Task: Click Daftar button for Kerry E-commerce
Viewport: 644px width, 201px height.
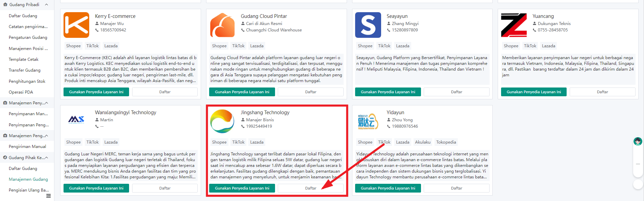Action: 165,92
